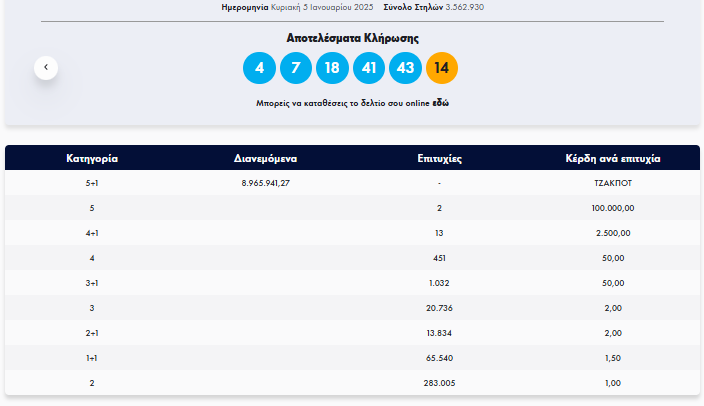Viewport: 704px width, 406px height.
Task: Click the 100.000,00 winnings value
Action: [x=613, y=208]
